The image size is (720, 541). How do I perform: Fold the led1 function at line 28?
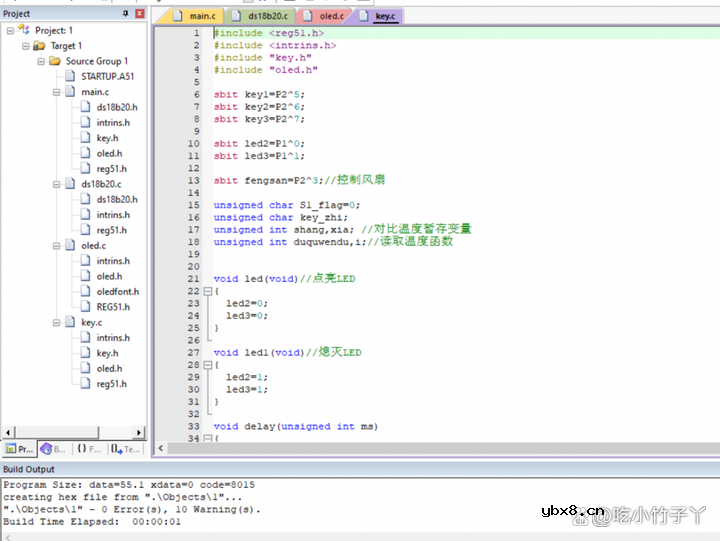click(207, 365)
